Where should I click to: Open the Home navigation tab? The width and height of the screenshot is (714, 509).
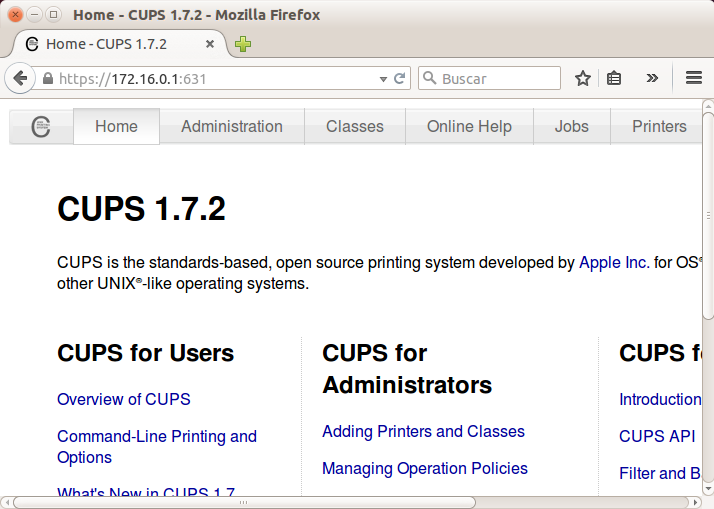click(x=116, y=127)
